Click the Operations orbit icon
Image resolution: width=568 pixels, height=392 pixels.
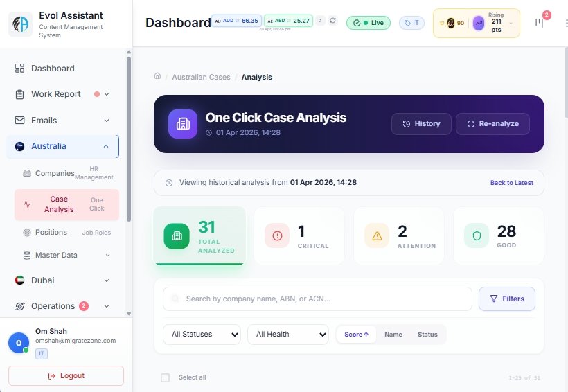pyautogui.click(x=19, y=307)
